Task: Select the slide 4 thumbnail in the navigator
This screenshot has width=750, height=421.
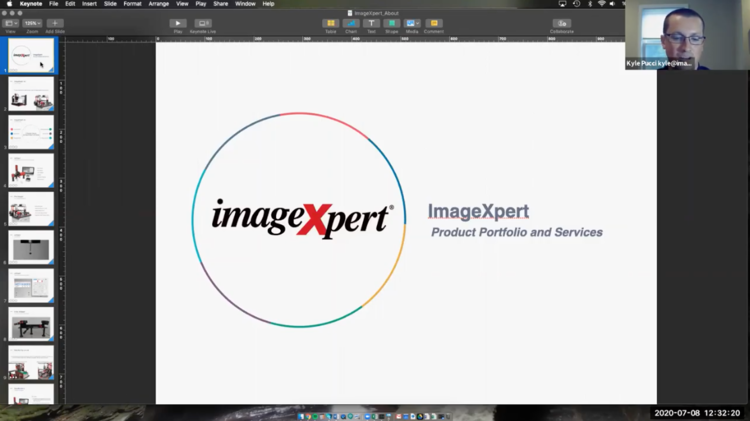Action: point(31,170)
